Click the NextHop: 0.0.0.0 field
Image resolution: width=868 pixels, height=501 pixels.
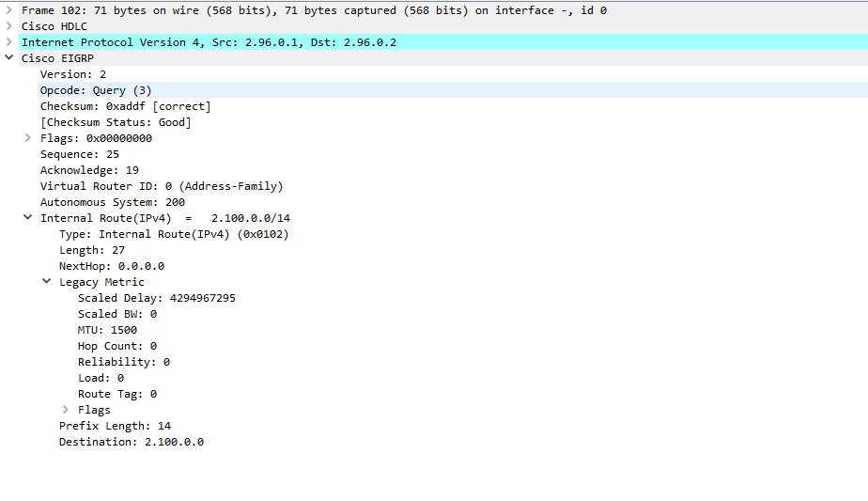point(112,267)
